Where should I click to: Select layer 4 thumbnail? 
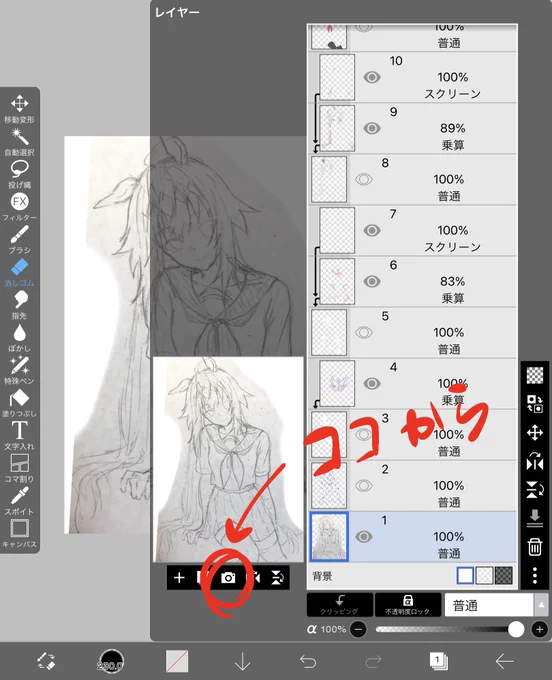click(337, 383)
